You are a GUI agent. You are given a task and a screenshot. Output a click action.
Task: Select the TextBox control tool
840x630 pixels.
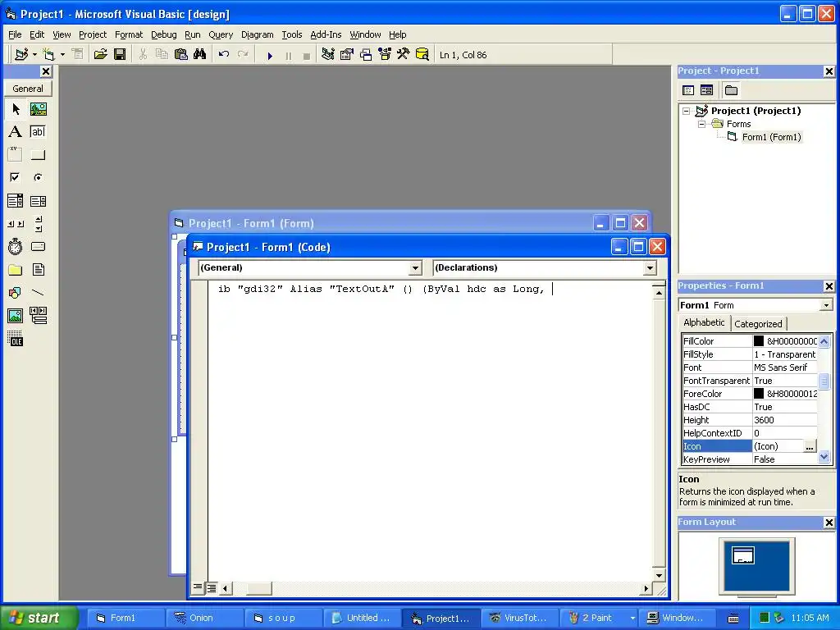38,132
